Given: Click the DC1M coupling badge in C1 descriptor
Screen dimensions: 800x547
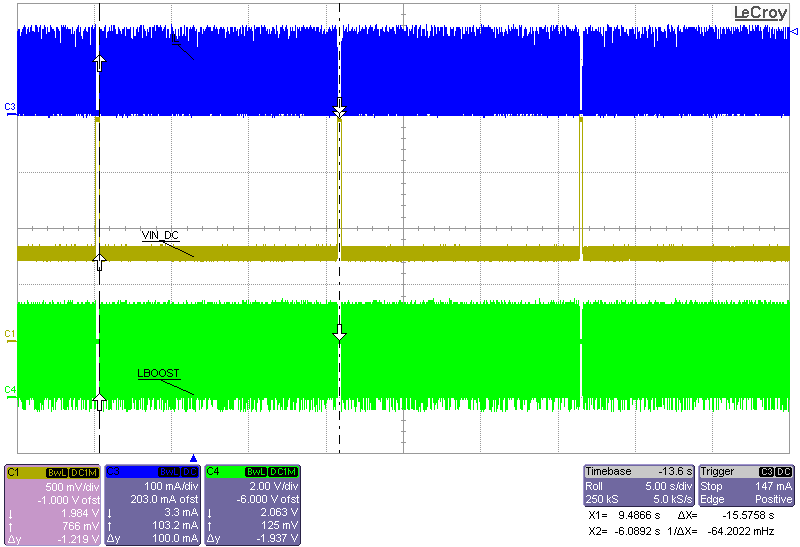Looking at the screenshot, I should pyautogui.click(x=84, y=473).
